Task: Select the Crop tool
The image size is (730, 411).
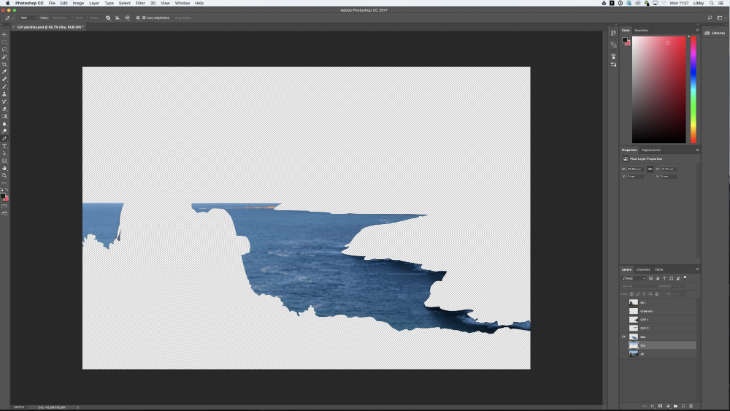Action: [x=5, y=63]
